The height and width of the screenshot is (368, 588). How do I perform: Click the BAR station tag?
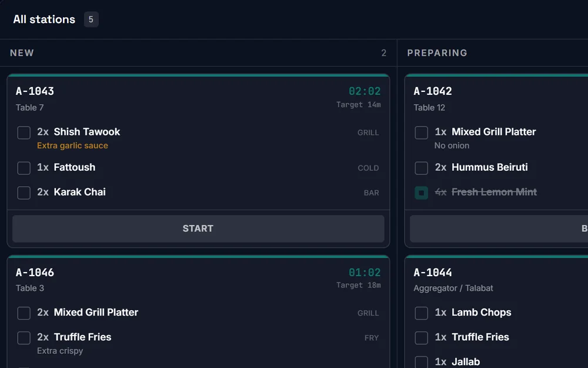371,193
